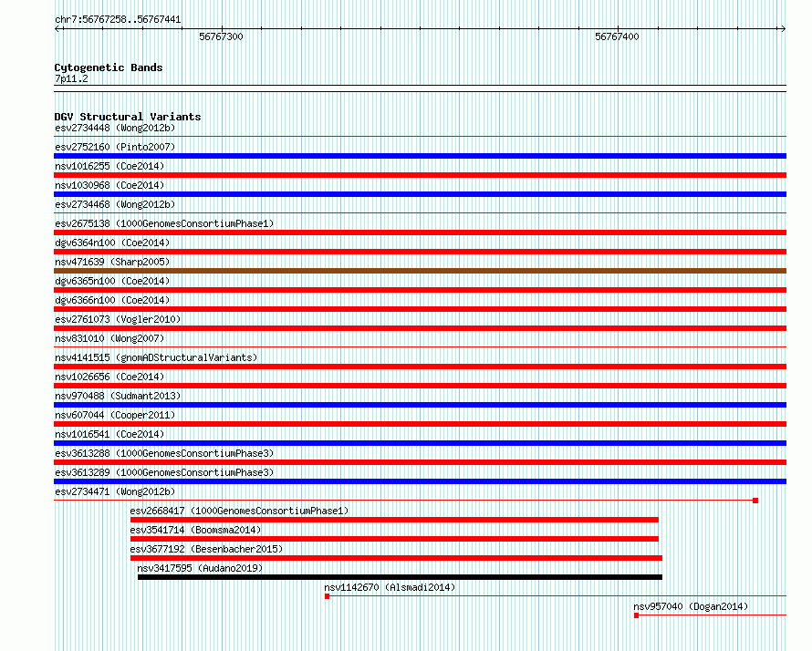Click the 56767300 ruler tick label
This screenshot has height=651, width=812.
(x=221, y=36)
